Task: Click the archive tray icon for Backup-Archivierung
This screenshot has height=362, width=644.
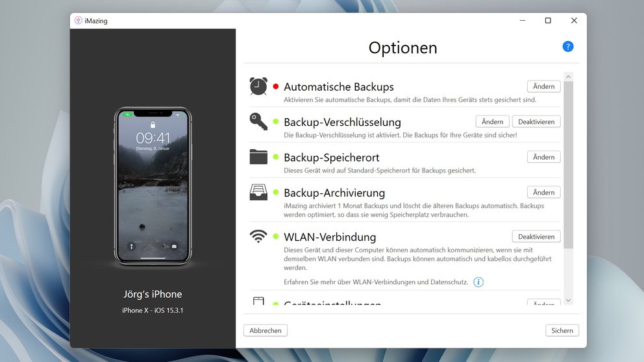Action: 258,192
